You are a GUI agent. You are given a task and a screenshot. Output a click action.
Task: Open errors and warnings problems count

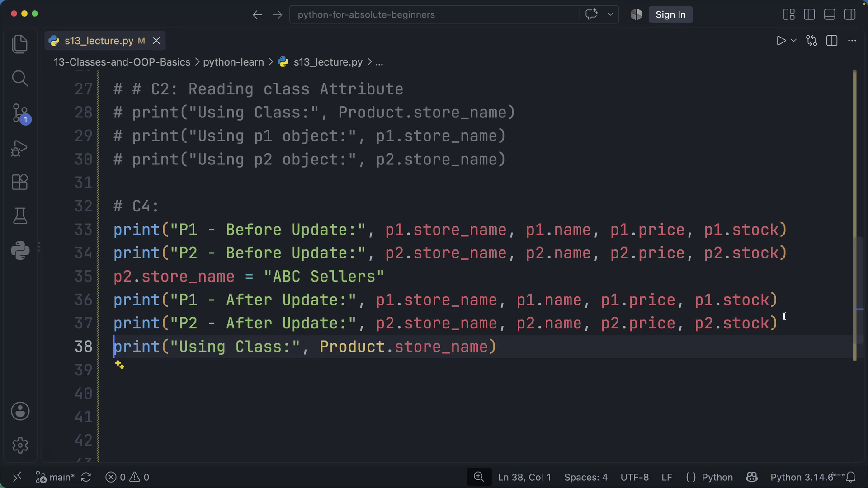tap(127, 477)
